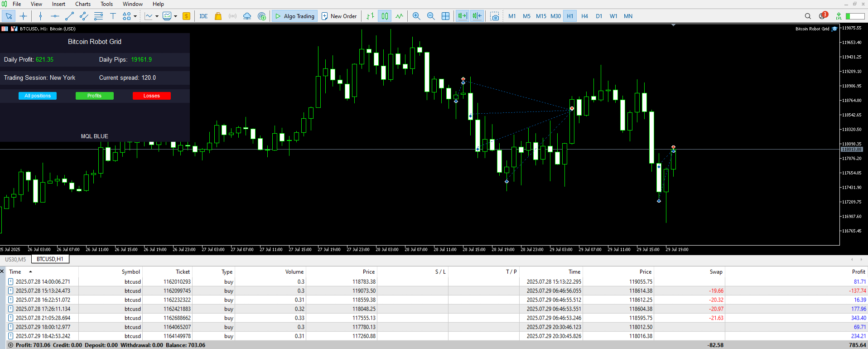Select the D1 timeframe
This screenshot has width=868, height=349.
(599, 16)
